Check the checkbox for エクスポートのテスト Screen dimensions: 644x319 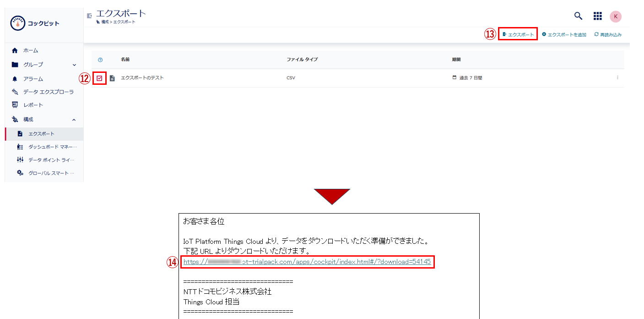point(100,77)
